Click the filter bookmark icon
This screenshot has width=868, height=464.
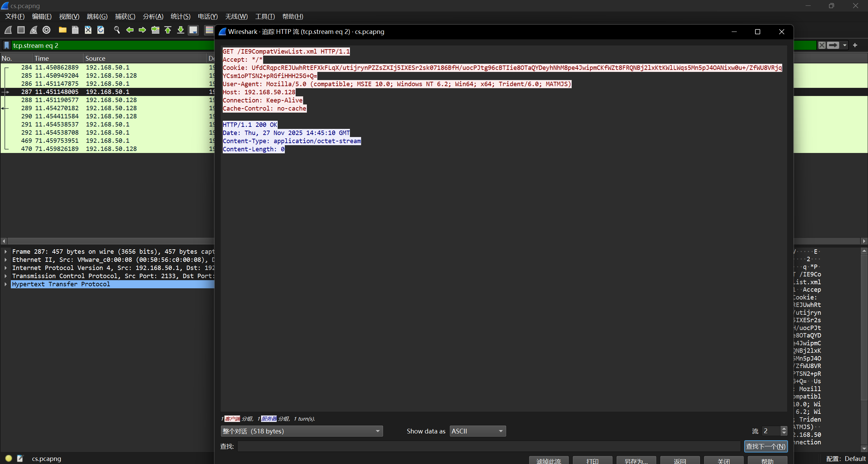[x=6, y=45]
